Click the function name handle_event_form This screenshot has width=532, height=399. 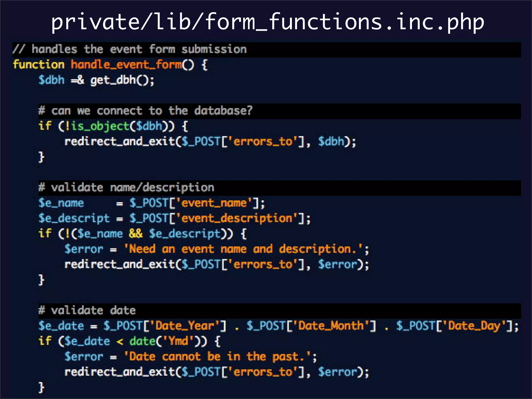(x=127, y=64)
